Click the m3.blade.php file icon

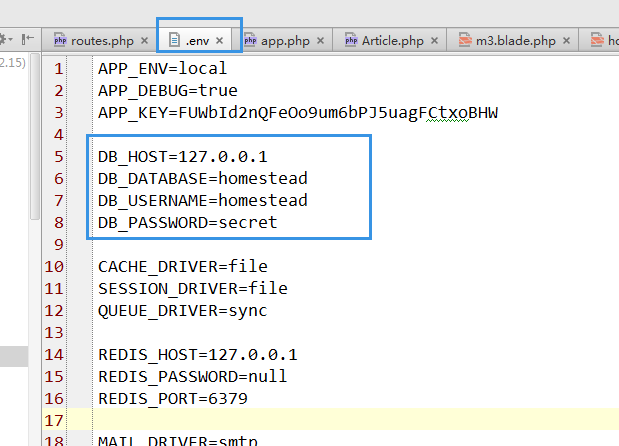466,41
